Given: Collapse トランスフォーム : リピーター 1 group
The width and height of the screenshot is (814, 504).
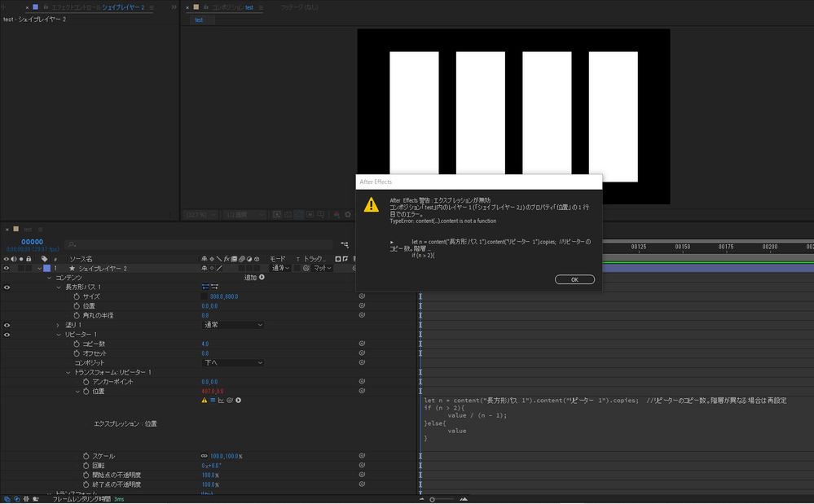Looking at the screenshot, I should pyautogui.click(x=68, y=372).
